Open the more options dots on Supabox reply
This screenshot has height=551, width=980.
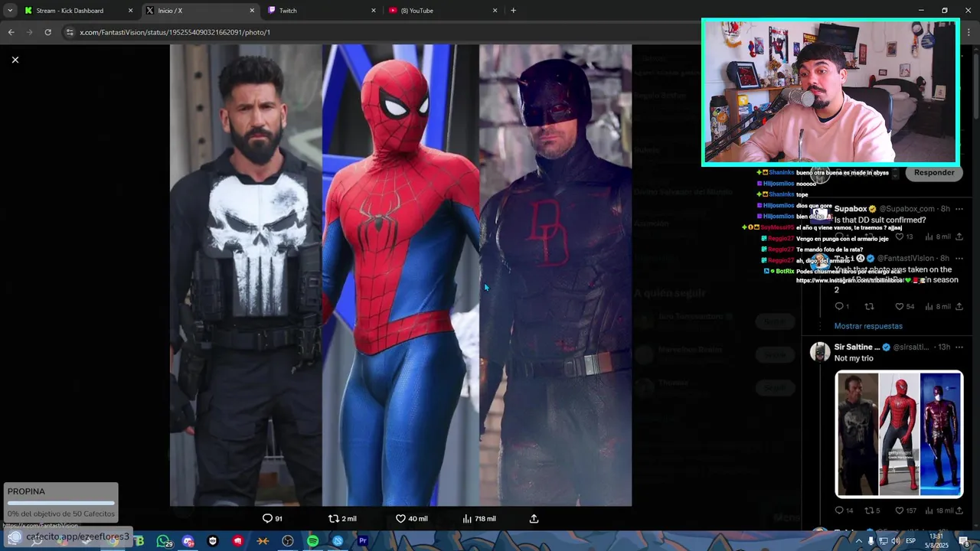click(959, 209)
